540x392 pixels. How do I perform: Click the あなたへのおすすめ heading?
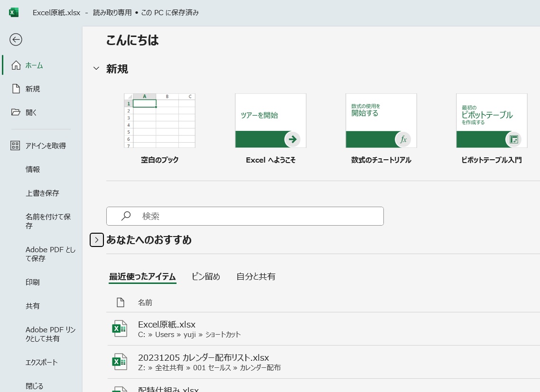coord(149,239)
